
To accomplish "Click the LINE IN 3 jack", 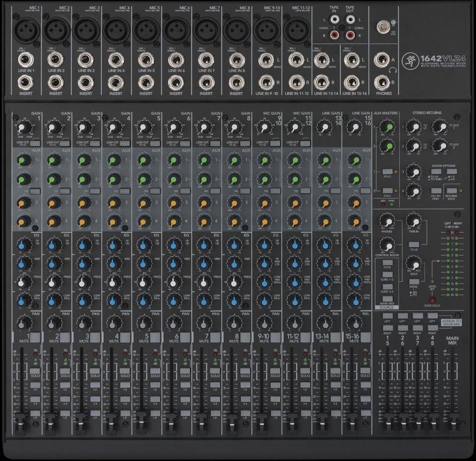I will click(x=86, y=60).
